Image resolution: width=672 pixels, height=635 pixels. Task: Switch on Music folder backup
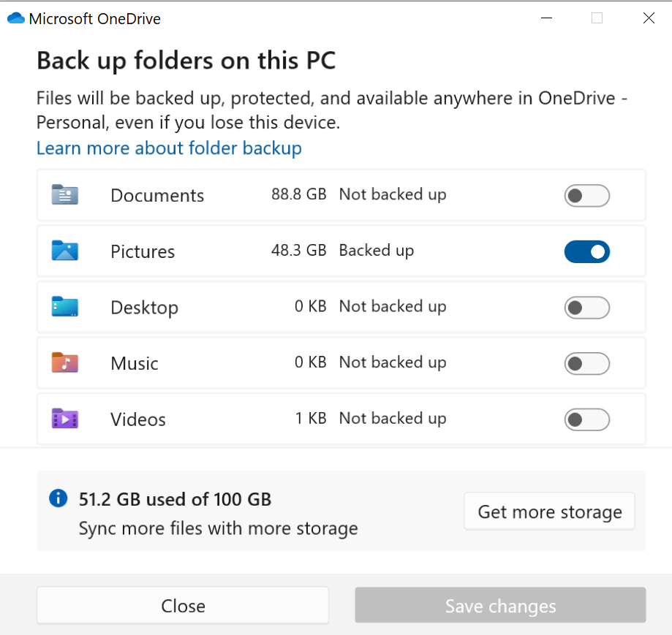click(x=586, y=363)
